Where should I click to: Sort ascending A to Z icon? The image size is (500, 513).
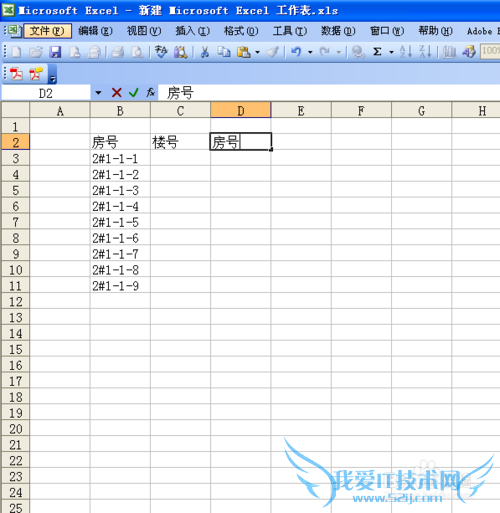[x=406, y=52]
